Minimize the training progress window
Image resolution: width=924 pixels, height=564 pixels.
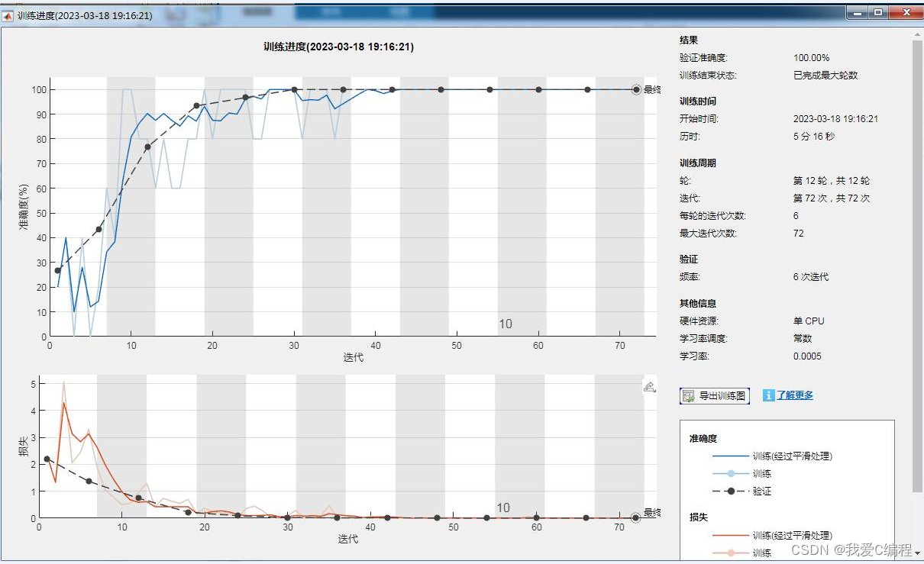(858, 13)
